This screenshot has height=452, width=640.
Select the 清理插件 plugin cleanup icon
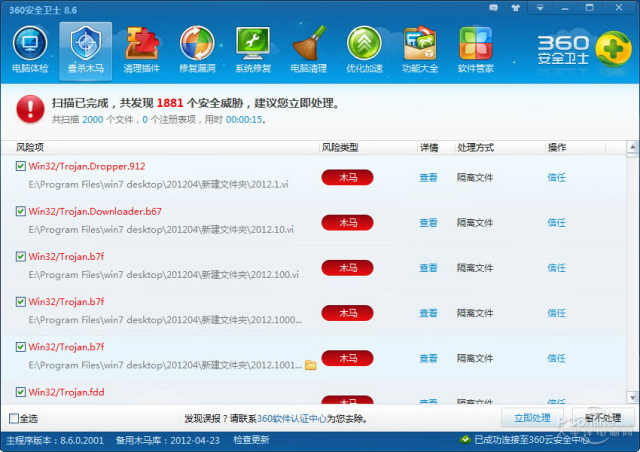click(x=141, y=50)
